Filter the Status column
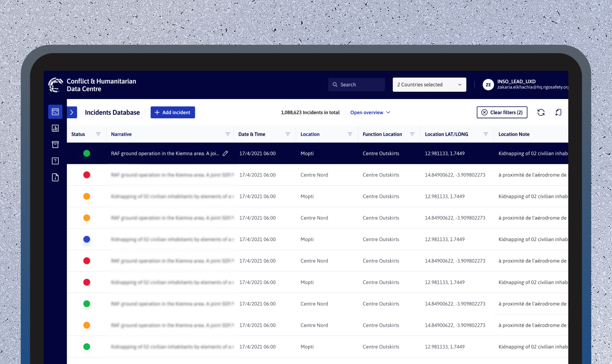The image size is (612, 364). (x=98, y=134)
